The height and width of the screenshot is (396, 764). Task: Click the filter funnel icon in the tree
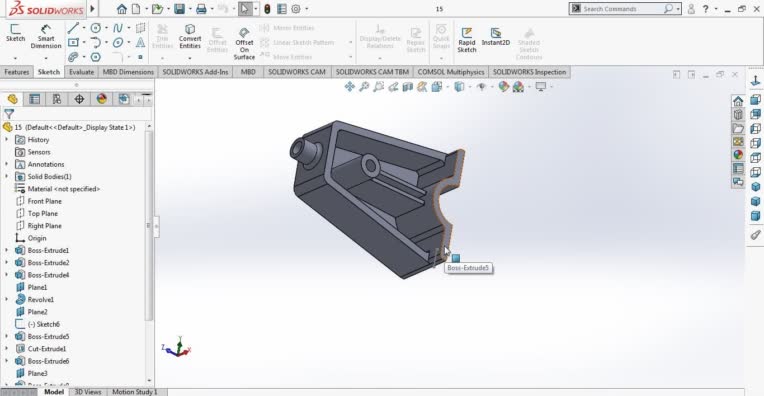9,114
